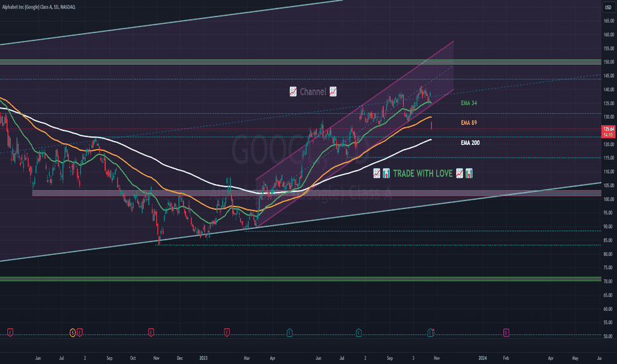Viewport: 617px width, 364px height.
Task: Open the red earnings marker just before Nov 2022
Action: point(151,333)
